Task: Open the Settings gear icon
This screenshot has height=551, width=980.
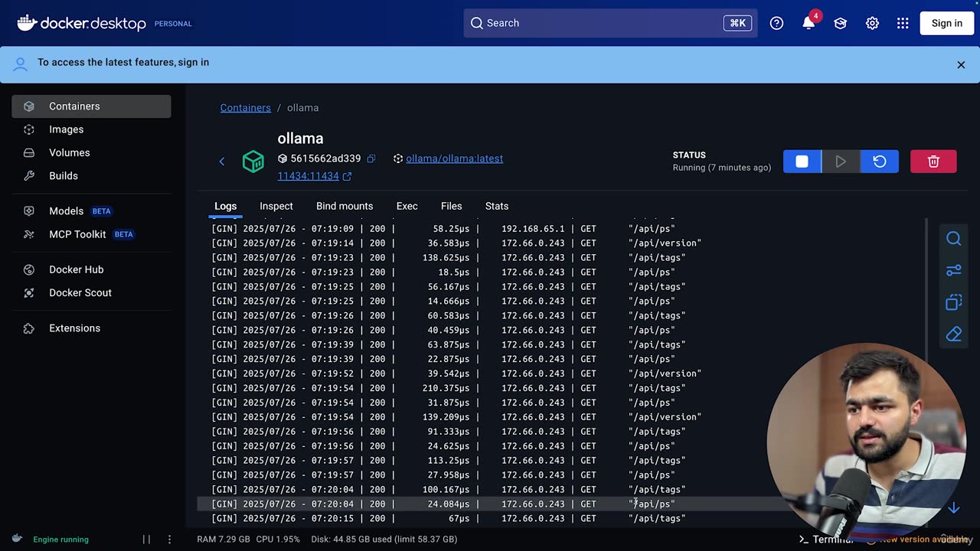Action: (x=872, y=23)
